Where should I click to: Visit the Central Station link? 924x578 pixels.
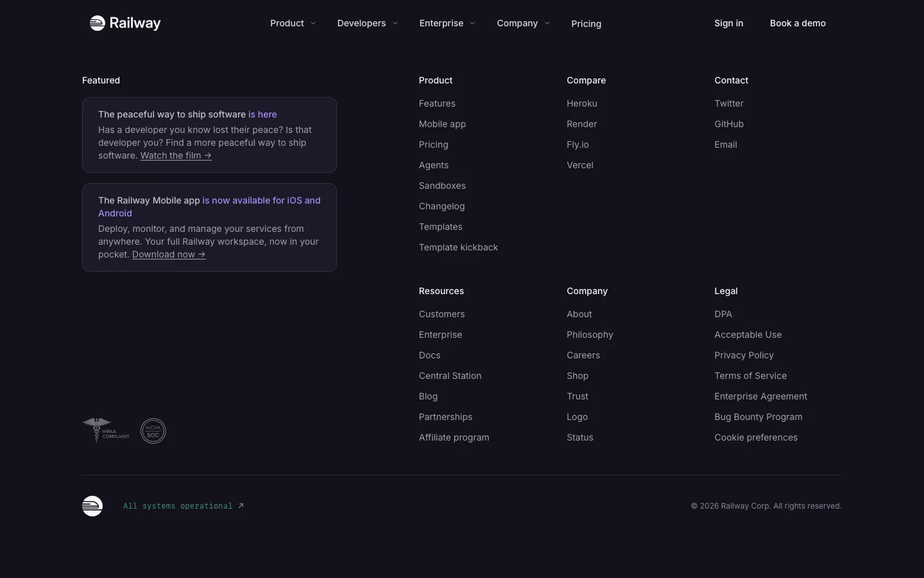click(450, 376)
